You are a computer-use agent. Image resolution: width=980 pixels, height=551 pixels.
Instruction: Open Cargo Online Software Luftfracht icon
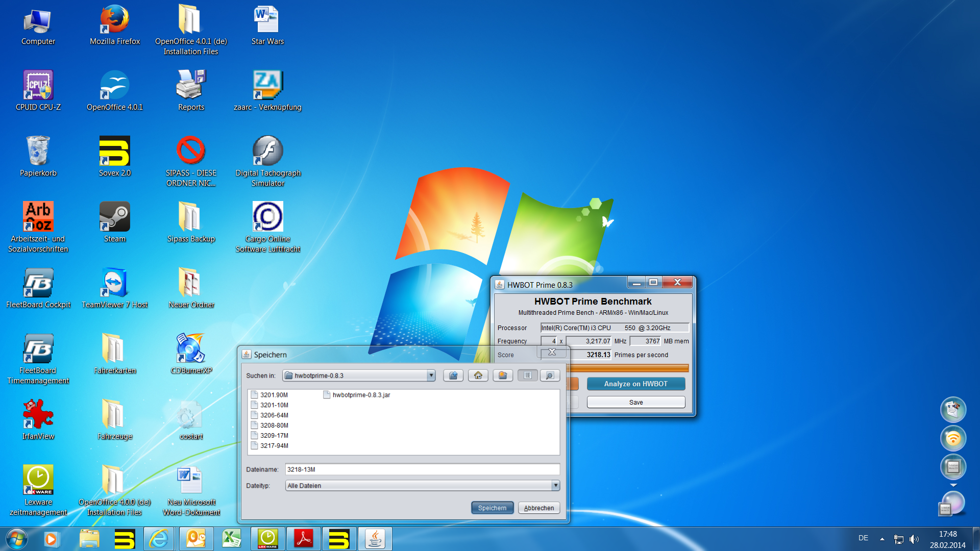267,227
